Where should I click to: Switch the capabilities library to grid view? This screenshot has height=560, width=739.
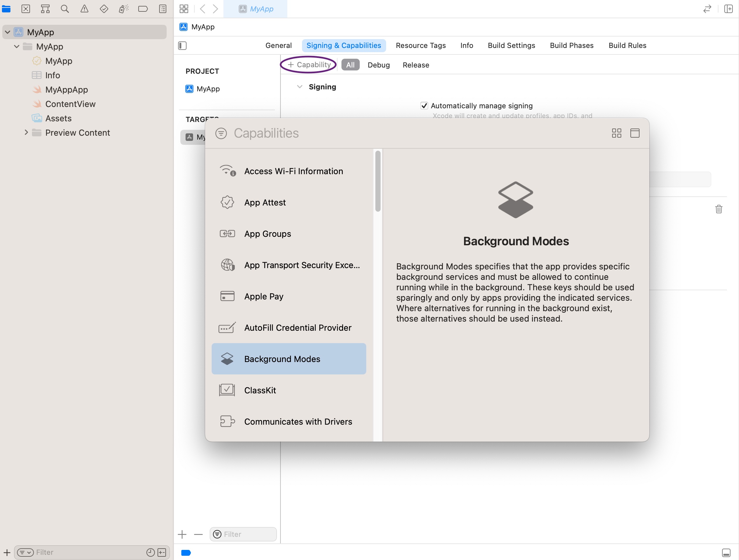pyautogui.click(x=616, y=133)
